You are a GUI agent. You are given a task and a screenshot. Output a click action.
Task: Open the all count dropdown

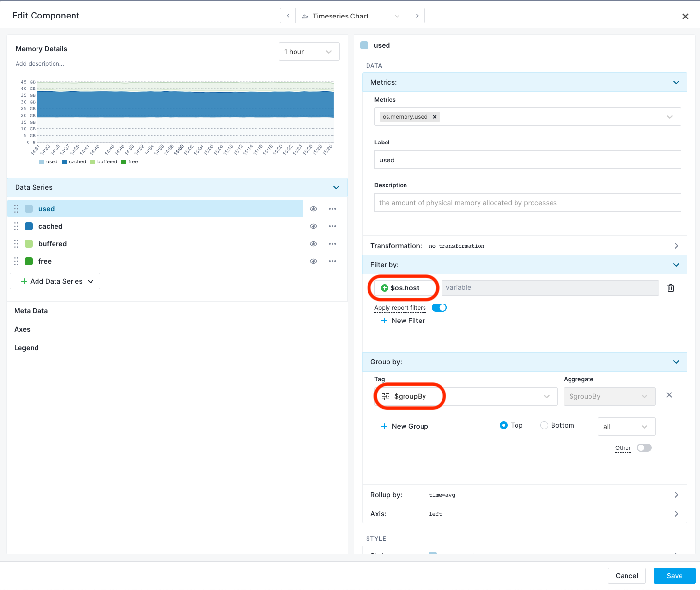tap(626, 427)
